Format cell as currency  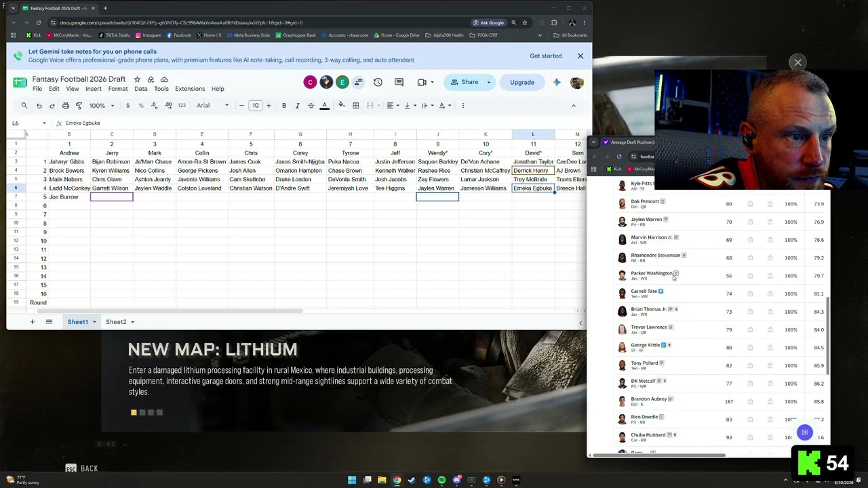tap(127, 105)
